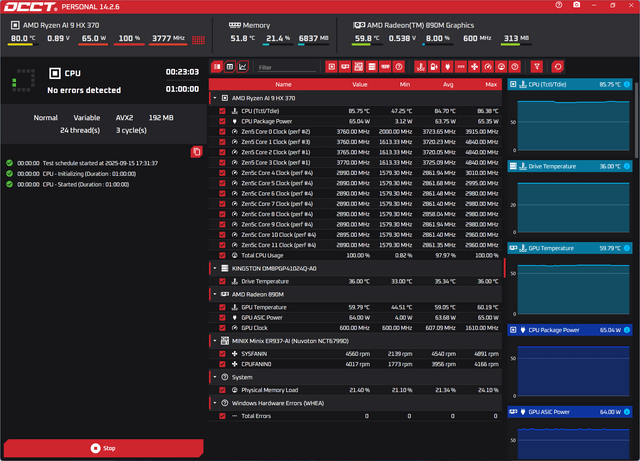Viewport: 640px width, 461px height.
Task: Toggle CPU sensors filter icon
Action: click(x=331, y=67)
